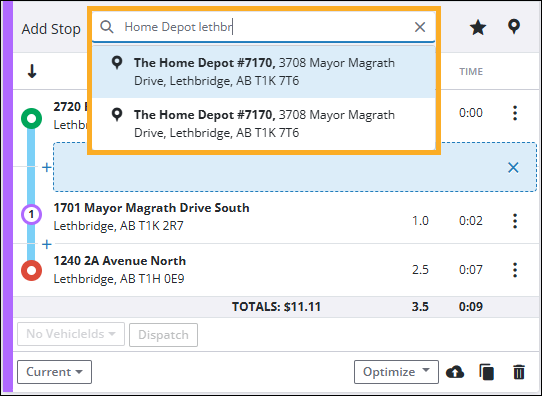
Task: Click inside the Add Stop search field
Action: click(x=263, y=27)
